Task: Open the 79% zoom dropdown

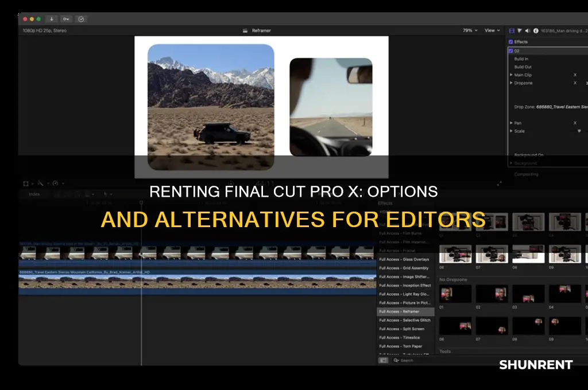Action: pyautogui.click(x=470, y=30)
